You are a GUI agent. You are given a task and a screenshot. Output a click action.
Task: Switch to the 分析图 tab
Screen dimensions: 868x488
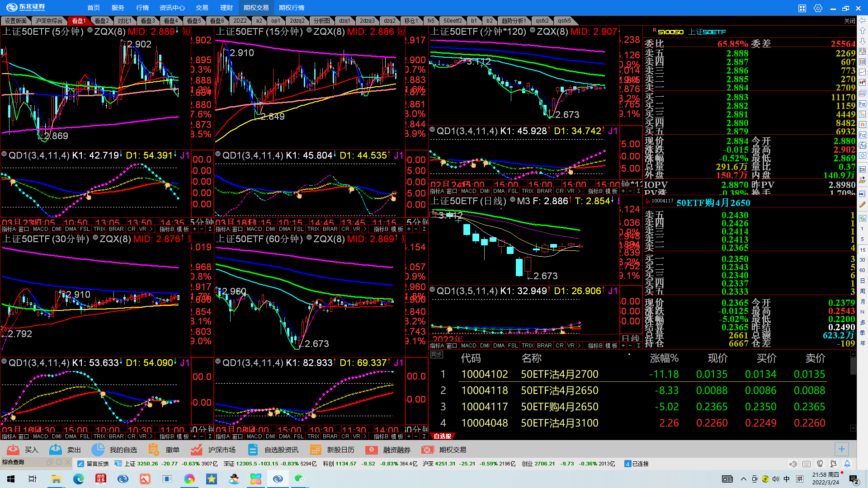(321, 21)
